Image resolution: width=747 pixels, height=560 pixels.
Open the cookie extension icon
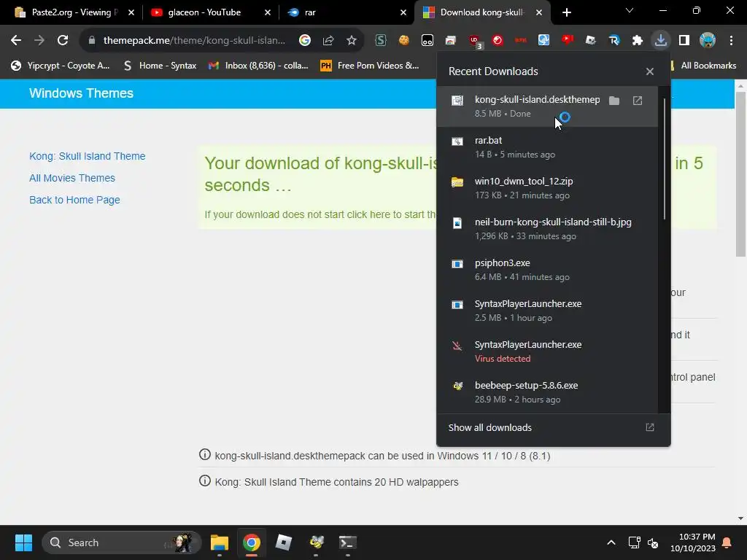point(404,41)
